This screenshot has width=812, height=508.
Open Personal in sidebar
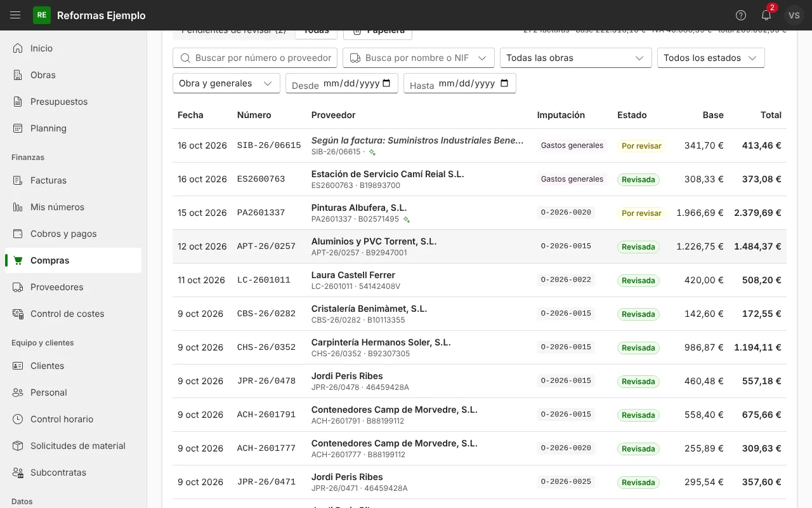point(73,392)
